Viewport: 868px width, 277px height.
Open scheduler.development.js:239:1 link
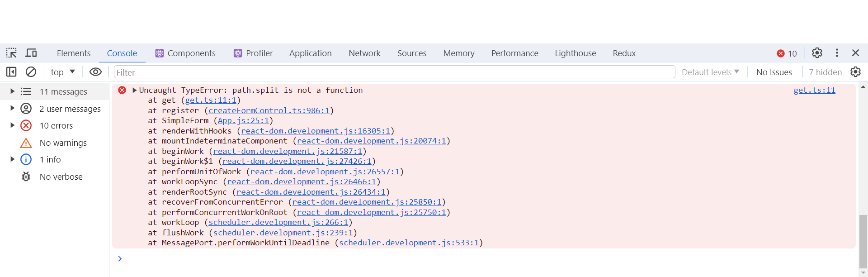tap(283, 233)
